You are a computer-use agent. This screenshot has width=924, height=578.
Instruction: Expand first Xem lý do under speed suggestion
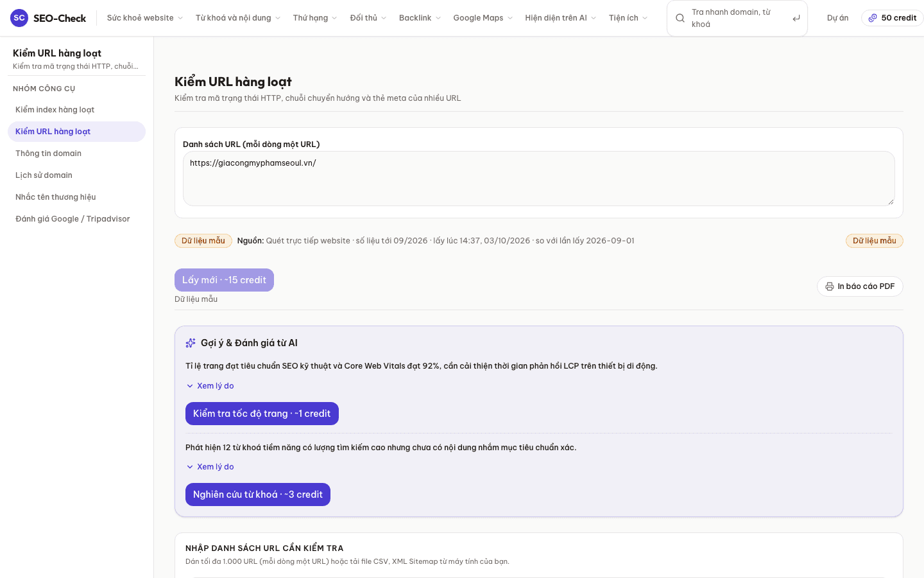210,386
